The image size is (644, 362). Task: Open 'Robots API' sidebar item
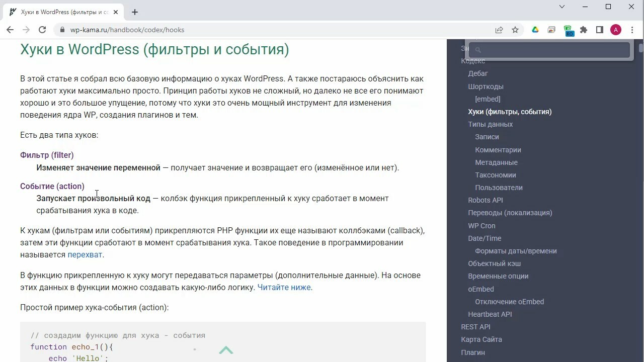click(486, 200)
